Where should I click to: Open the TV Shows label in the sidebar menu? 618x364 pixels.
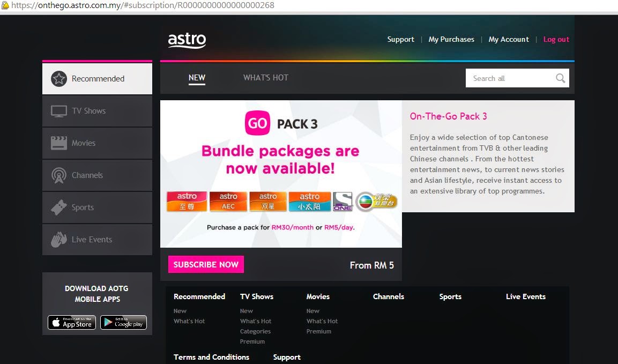(88, 111)
